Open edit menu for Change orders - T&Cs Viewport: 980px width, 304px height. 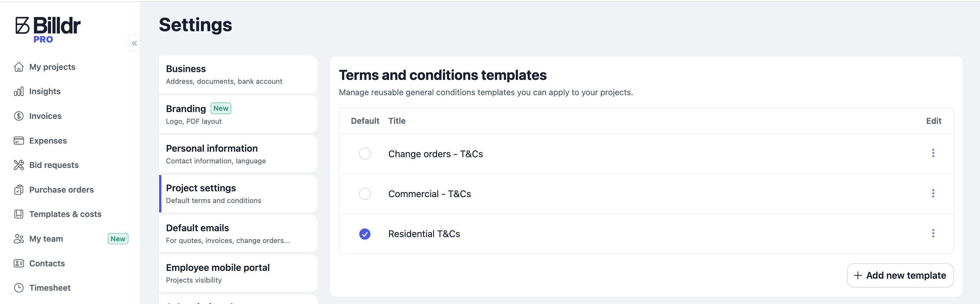[933, 153]
